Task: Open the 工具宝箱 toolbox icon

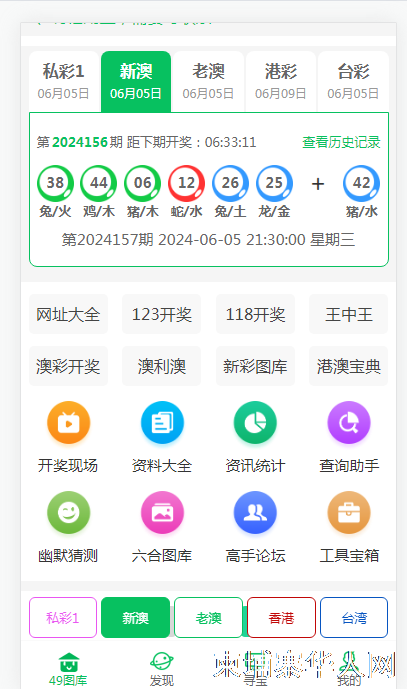Action: click(349, 512)
